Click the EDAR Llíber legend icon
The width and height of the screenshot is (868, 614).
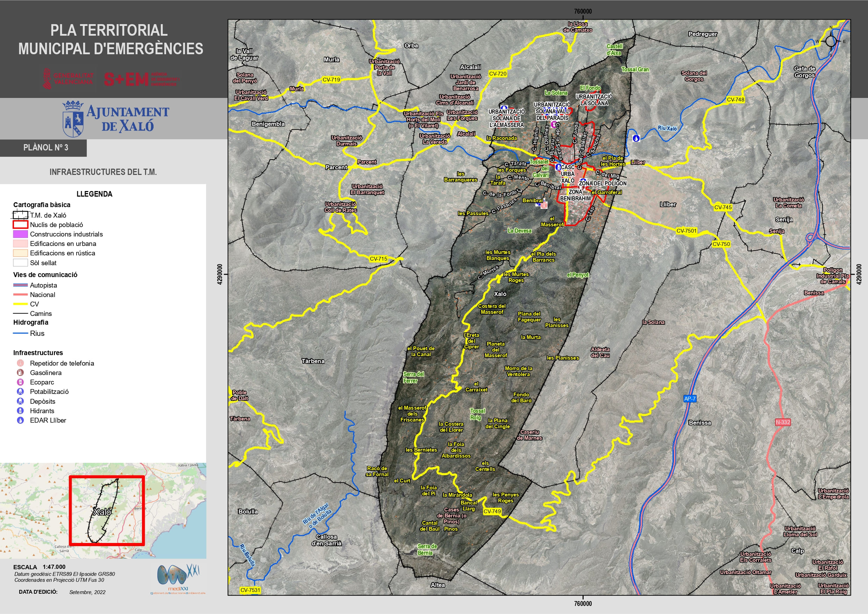click(20, 420)
